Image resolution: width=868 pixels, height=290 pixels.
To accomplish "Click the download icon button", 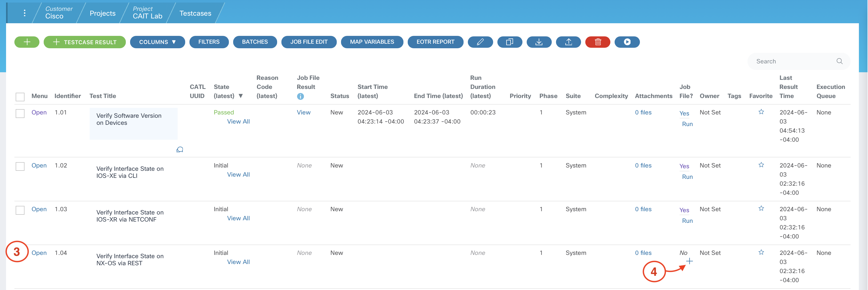I will 539,42.
